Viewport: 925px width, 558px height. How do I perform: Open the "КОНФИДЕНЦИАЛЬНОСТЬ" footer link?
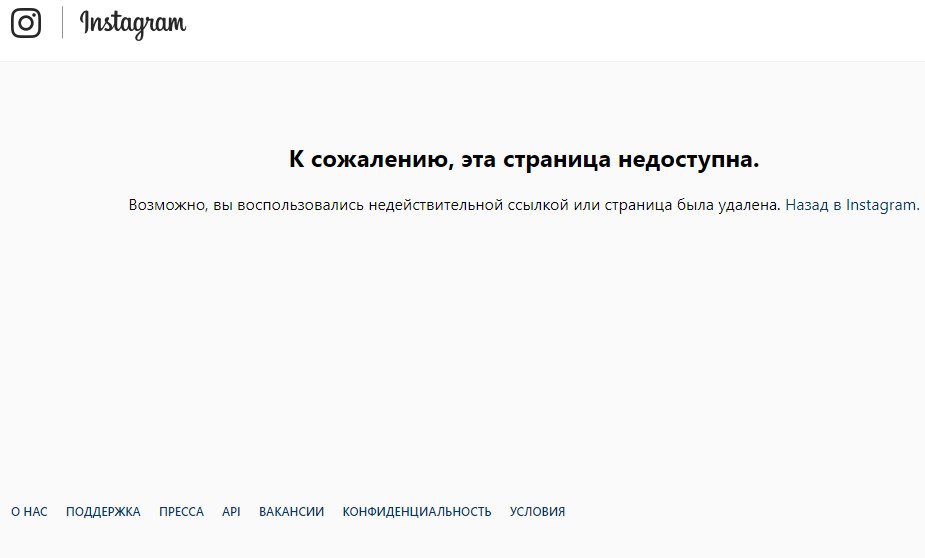417,511
